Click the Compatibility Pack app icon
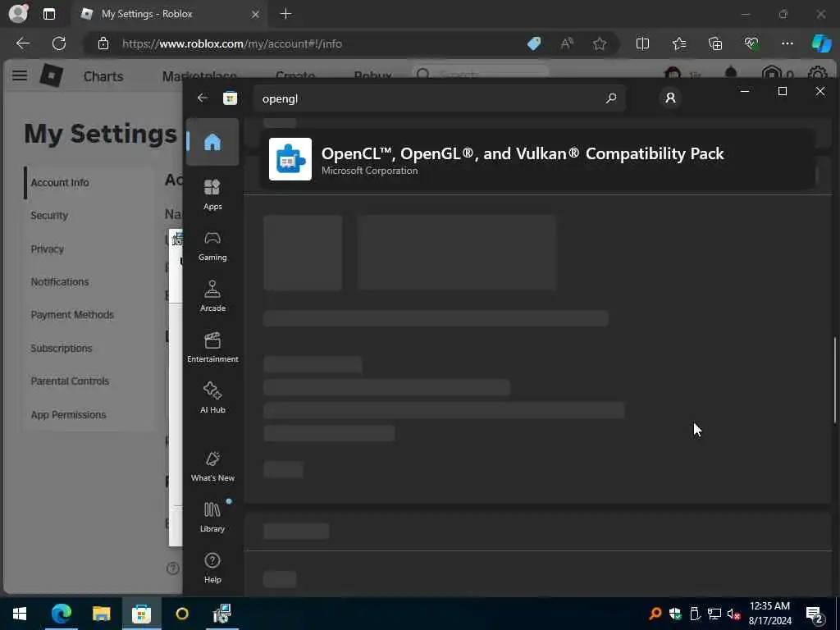 pyautogui.click(x=290, y=159)
